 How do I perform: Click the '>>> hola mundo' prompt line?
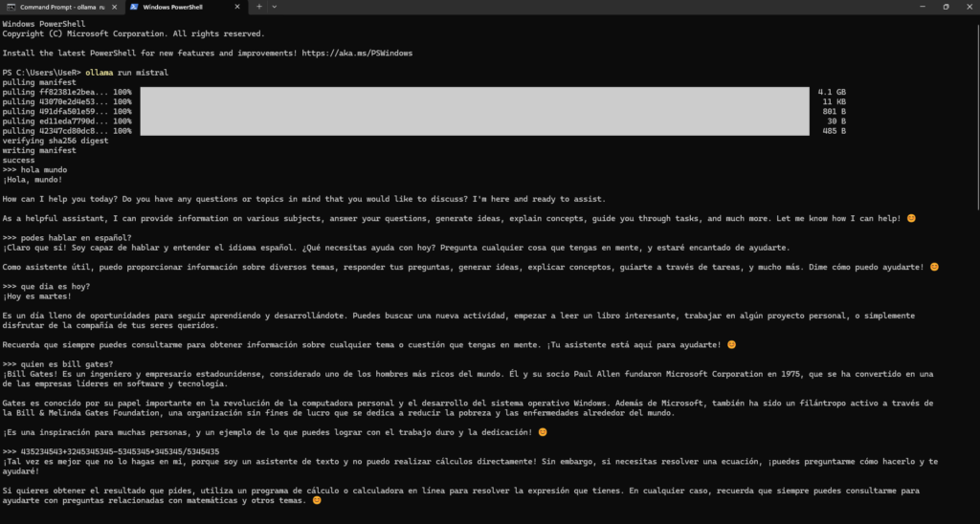tap(35, 170)
